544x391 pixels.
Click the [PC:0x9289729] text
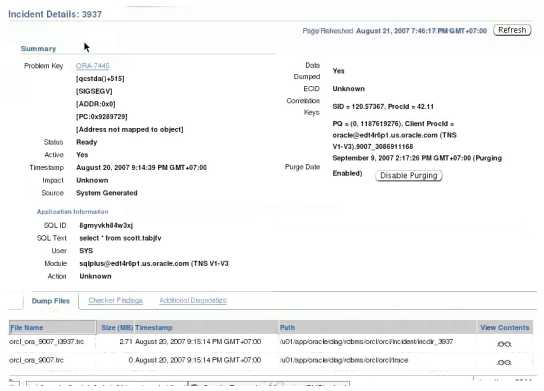[x=102, y=117]
